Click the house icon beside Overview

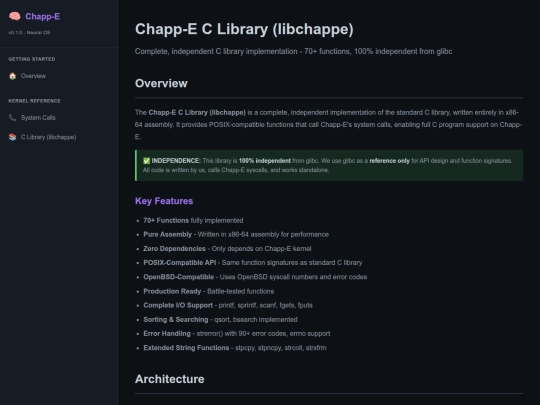[12, 76]
